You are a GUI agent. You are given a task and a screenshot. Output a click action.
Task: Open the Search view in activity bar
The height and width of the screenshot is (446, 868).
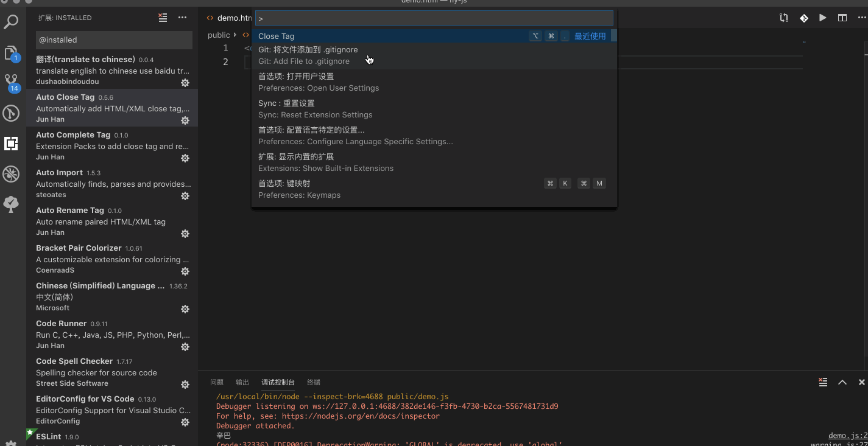11,23
